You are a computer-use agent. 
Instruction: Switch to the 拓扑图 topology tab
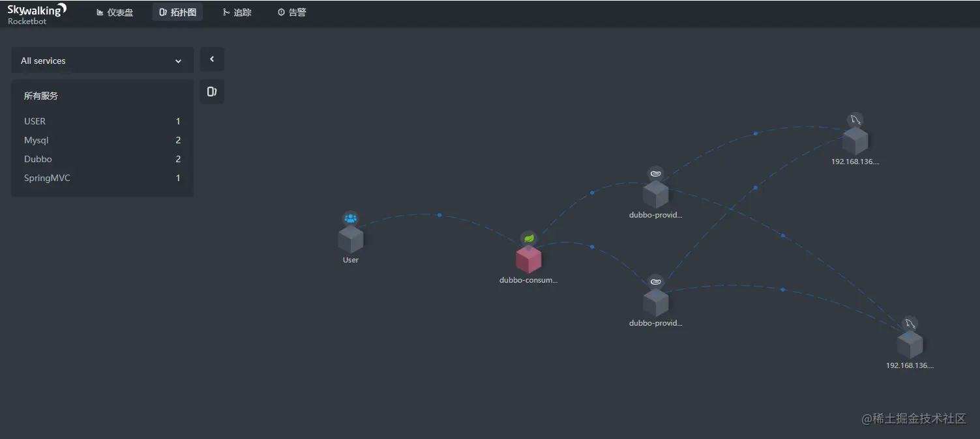click(x=177, y=12)
